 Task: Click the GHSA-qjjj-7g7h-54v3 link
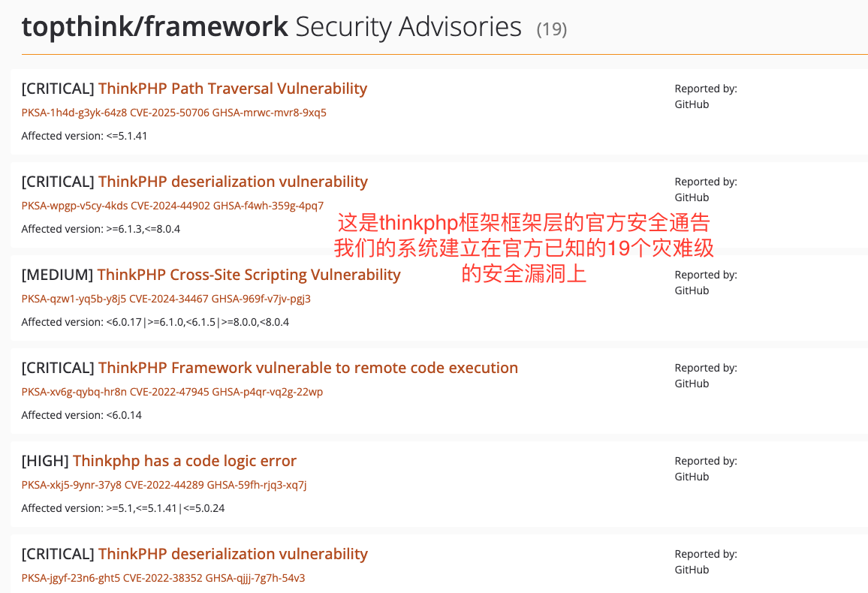[255, 578]
